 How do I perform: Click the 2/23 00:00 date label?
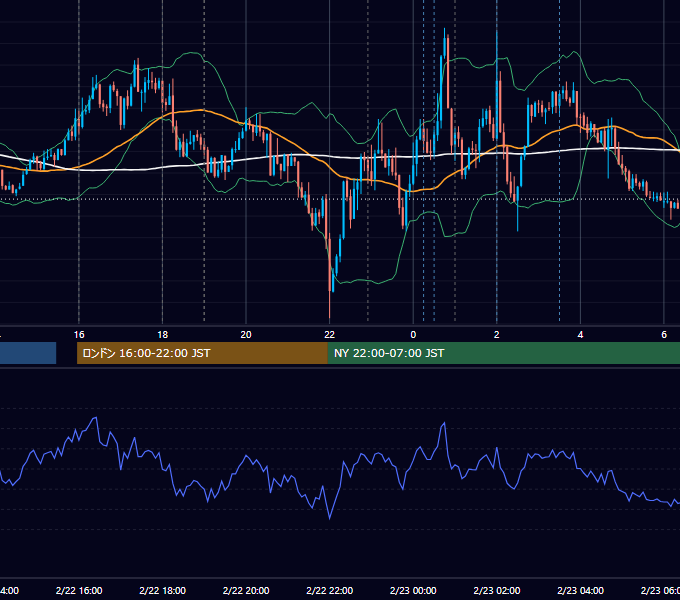tap(413, 590)
